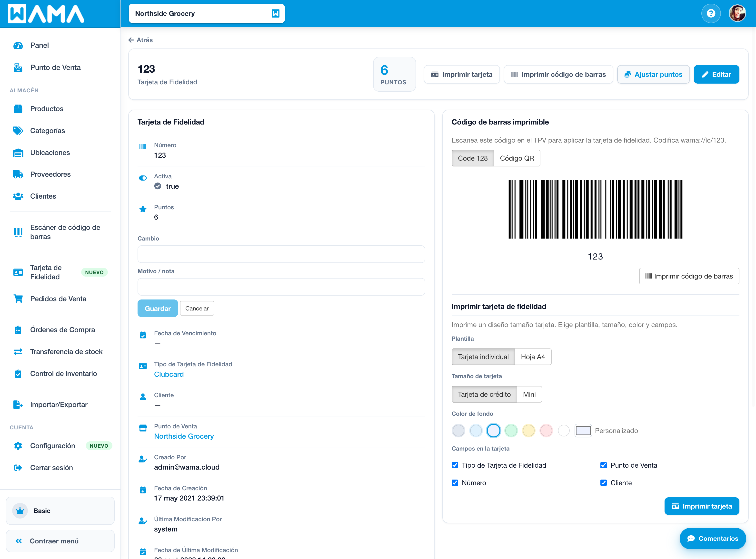This screenshot has width=756, height=559.
Task: Uncheck the Número card field checkbox
Action: pyautogui.click(x=455, y=483)
